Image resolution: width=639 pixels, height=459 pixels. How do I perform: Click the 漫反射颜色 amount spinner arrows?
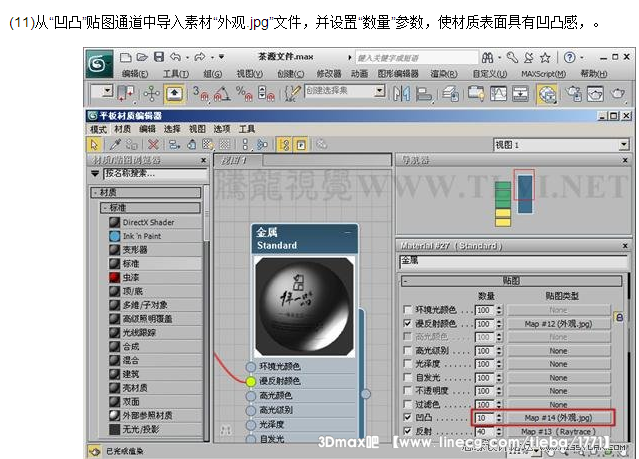(499, 324)
